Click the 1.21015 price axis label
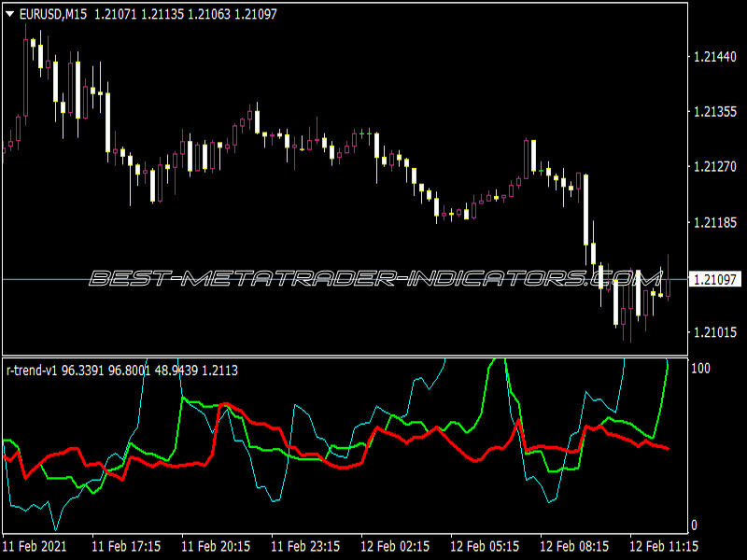Image resolution: width=747 pixels, height=560 pixels. pos(714,332)
